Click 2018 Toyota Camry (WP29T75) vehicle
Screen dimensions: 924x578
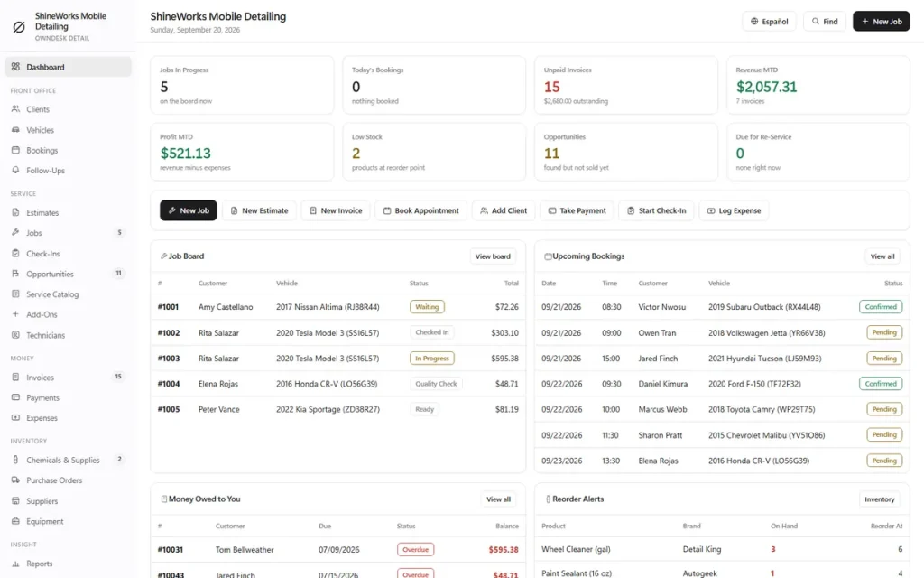click(x=762, y=409)
